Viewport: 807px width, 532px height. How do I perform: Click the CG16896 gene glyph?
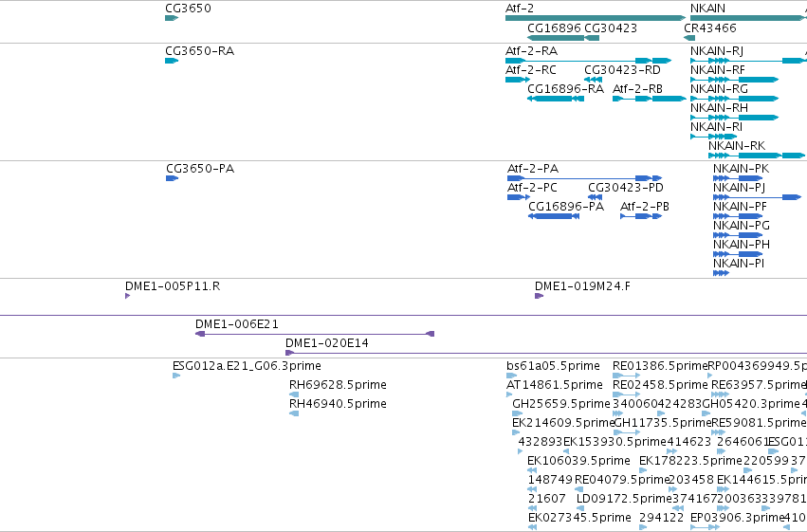pos(556,38)
